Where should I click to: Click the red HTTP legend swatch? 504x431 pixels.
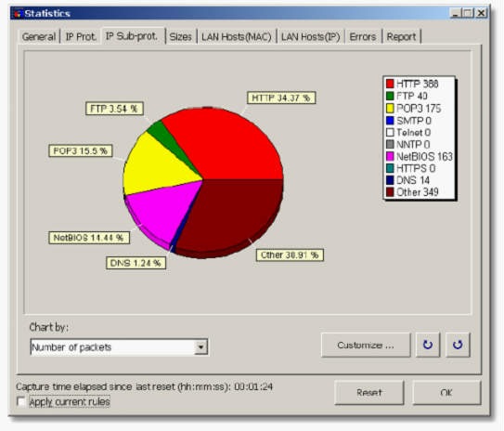(390, 84)
